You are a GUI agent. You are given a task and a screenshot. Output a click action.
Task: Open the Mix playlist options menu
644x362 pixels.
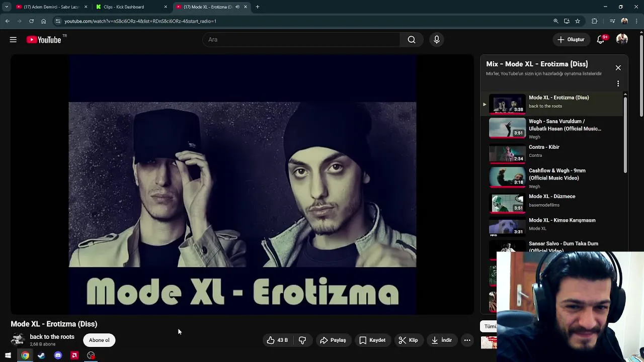point(618,83)
